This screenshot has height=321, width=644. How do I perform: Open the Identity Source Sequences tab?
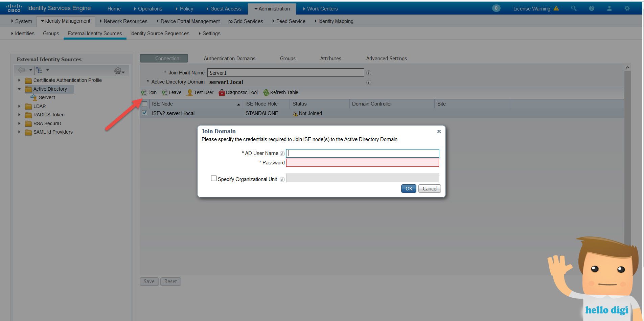click(x=160, y=33)
